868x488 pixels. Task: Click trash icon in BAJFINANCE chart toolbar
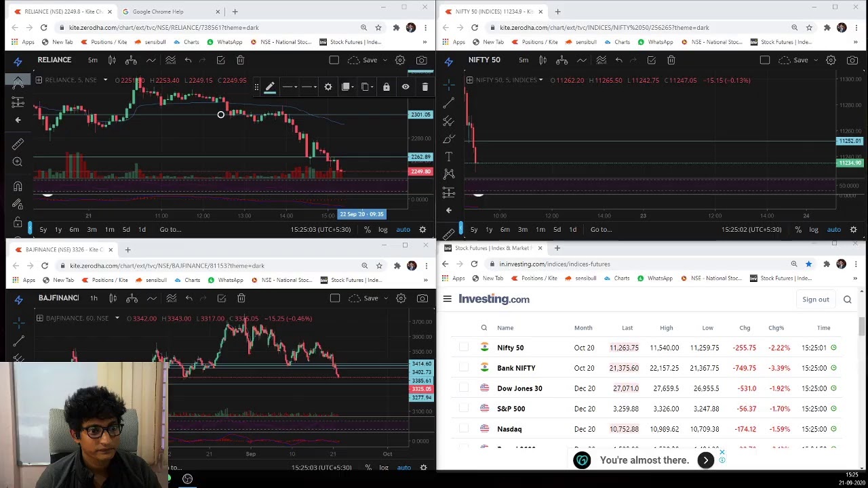point(241,298)
